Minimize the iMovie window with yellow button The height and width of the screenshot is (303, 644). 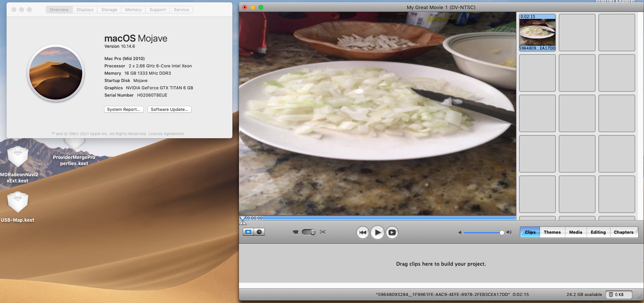click(x=253, y=7)
